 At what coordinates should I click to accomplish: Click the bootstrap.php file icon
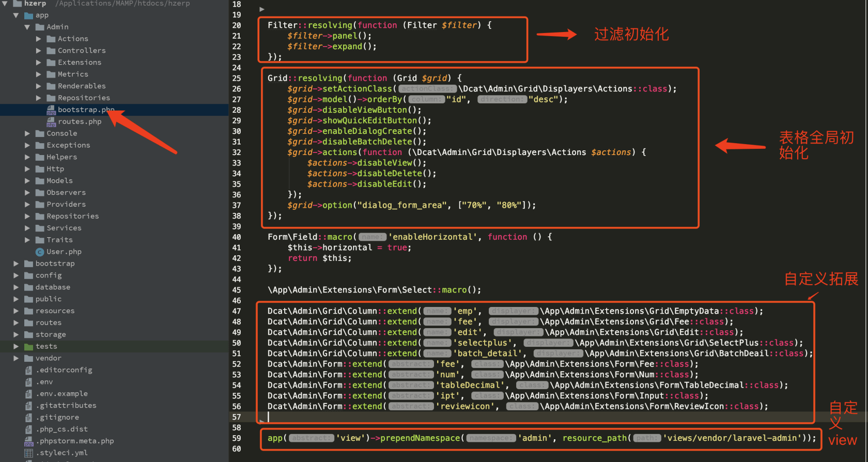pyautogui.click(x=51, y=110)
